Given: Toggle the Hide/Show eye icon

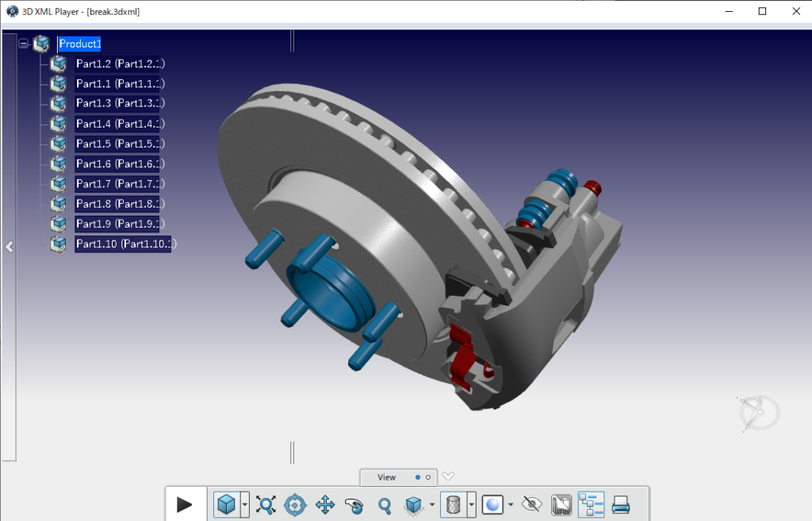Looking at the screenshot, I should pos(531,504).
